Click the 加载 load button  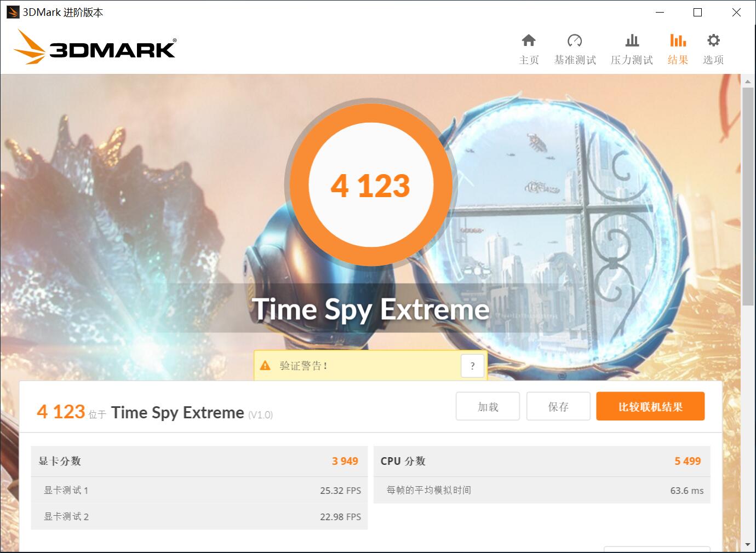coord(488,406)
